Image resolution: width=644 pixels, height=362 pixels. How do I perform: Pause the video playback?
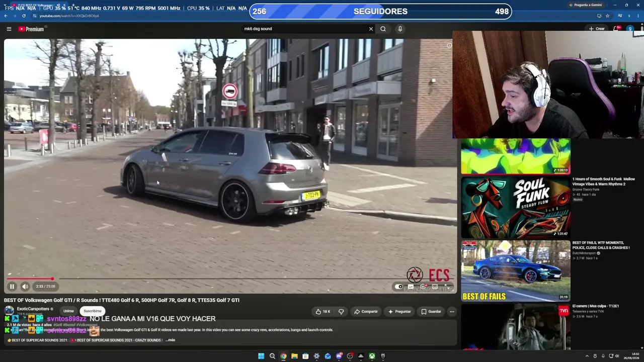click(x=12, y=287)
